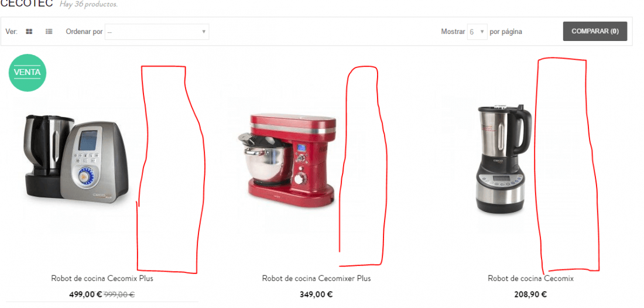
Task: Switch to grid view icon
Action: [29, 32]
